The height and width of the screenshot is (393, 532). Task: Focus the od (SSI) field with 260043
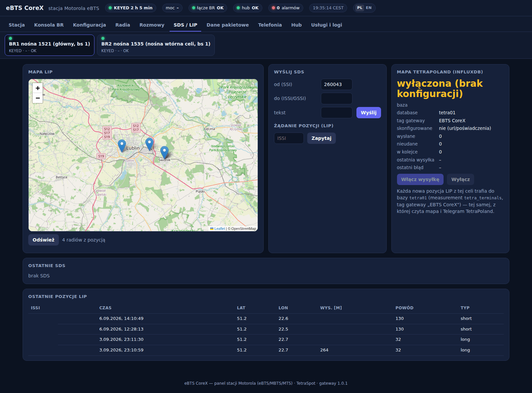(336, 84)
